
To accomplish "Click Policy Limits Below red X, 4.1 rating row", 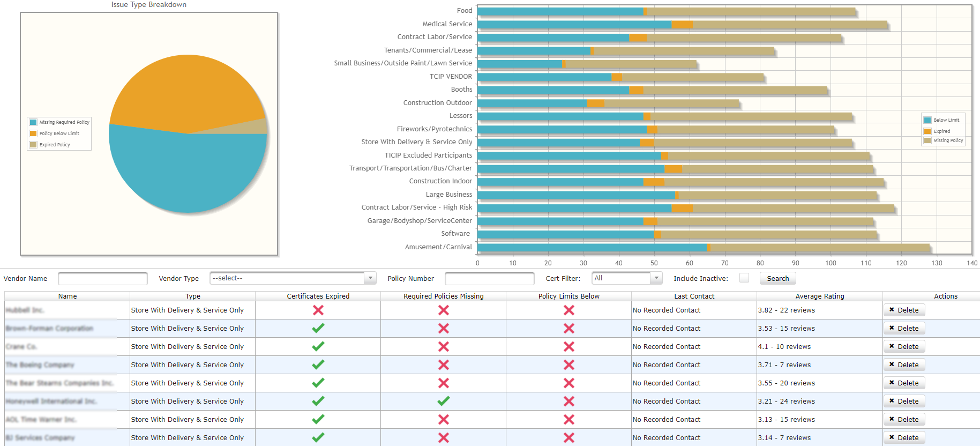I will pos(569,347).
